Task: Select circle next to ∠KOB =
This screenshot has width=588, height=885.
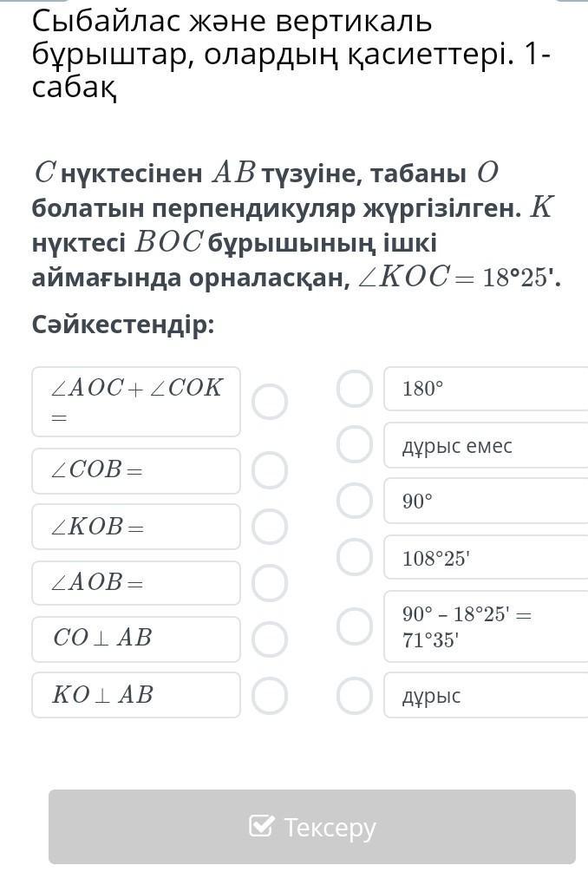Action: (x=270, y=527)
